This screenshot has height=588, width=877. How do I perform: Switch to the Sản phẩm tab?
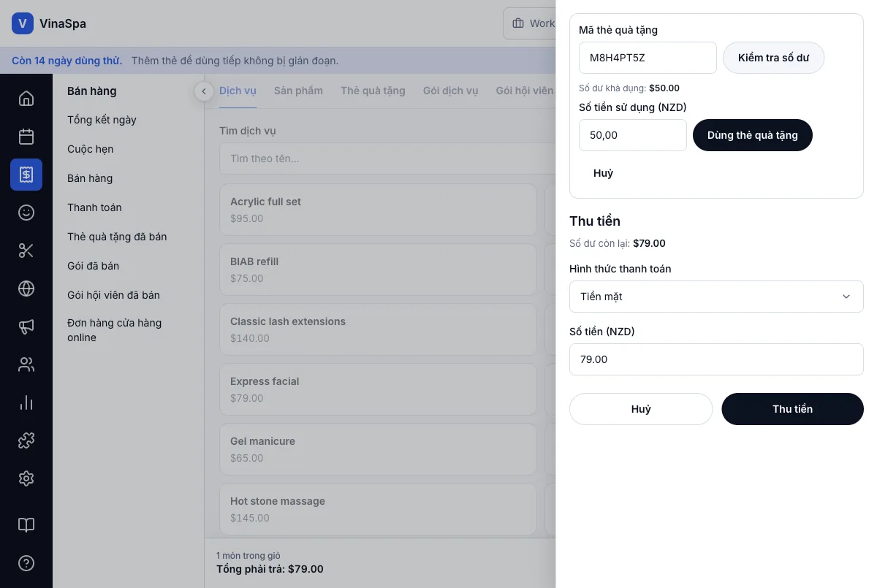(x=298, y=91)
